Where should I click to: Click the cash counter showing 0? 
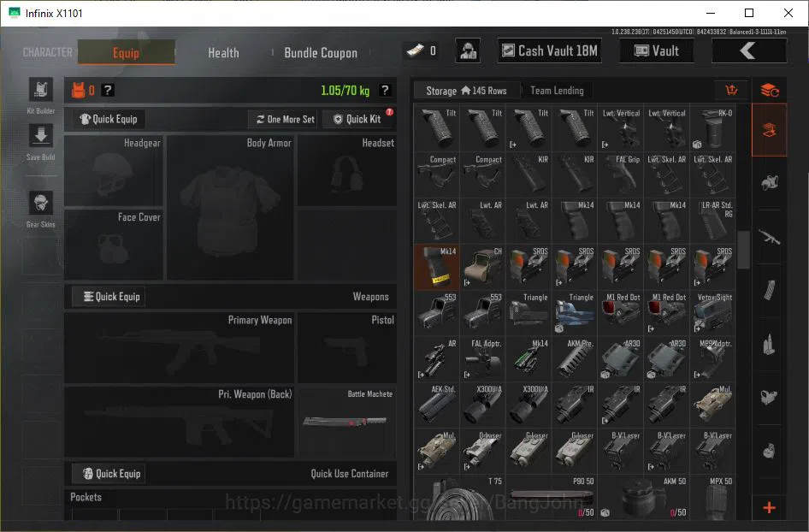(422, 50)
